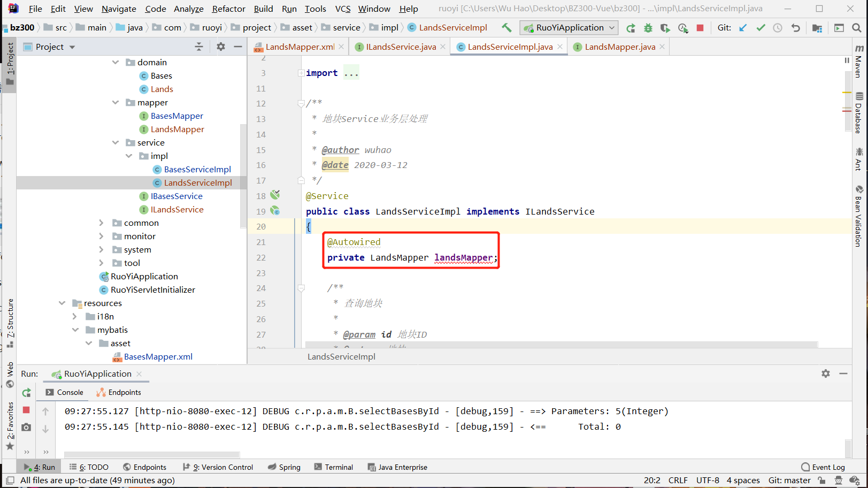Screen dimensions: 868x488
Task: Click console horizontal scrollbar
Action: coord(151,454)
